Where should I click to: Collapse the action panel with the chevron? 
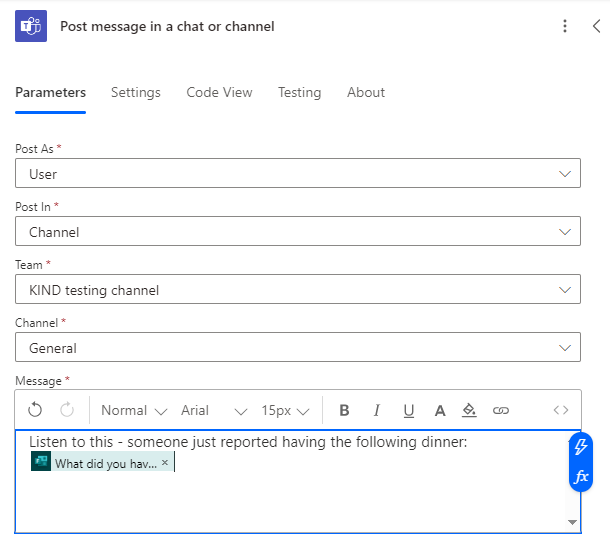[596, 26]
